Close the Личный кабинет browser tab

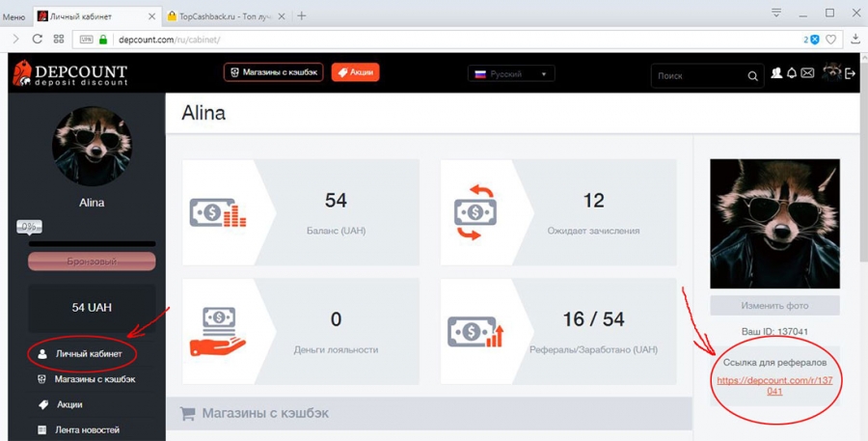click(x=151, y=16)
